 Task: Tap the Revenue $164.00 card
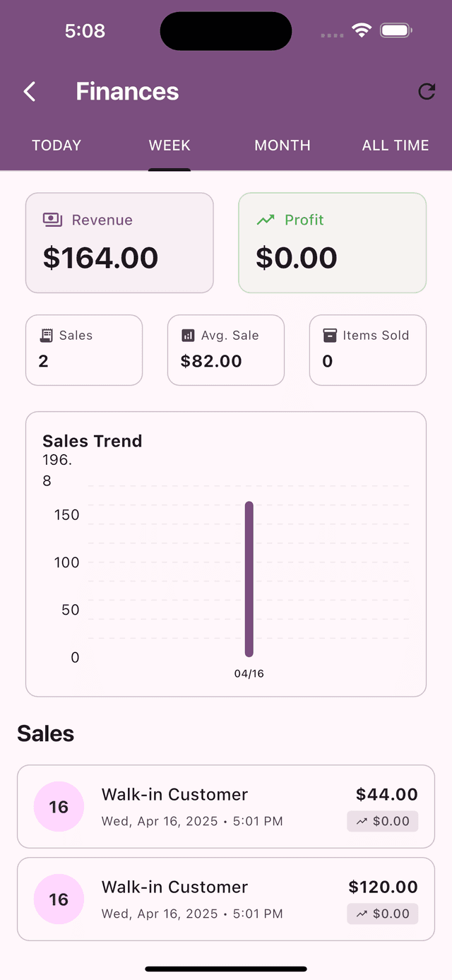click(x=119, y=242)
